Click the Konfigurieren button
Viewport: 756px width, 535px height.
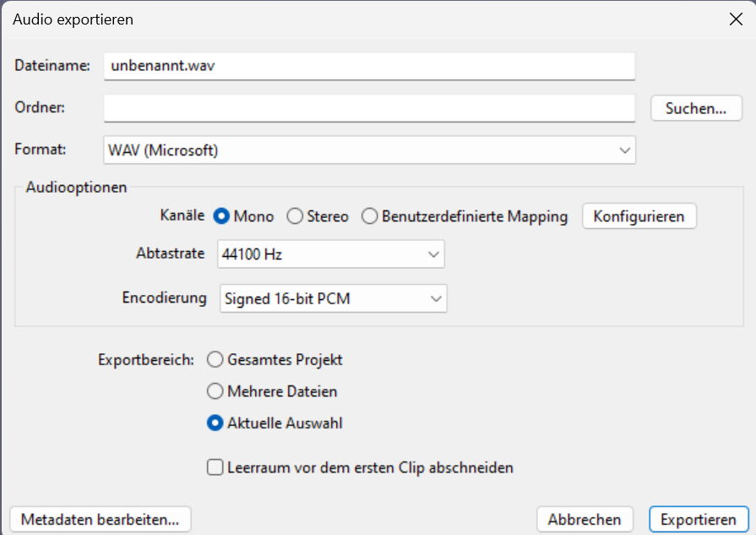[x=639, y=216]
